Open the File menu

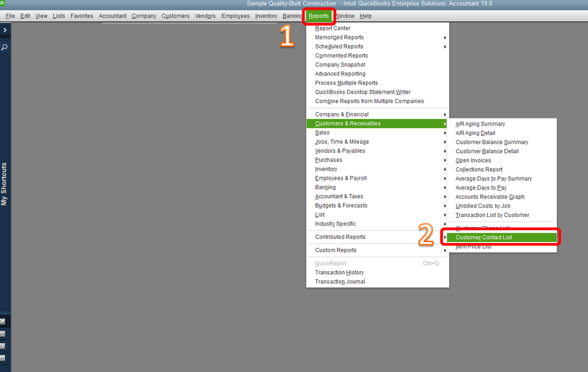[10, 16]
